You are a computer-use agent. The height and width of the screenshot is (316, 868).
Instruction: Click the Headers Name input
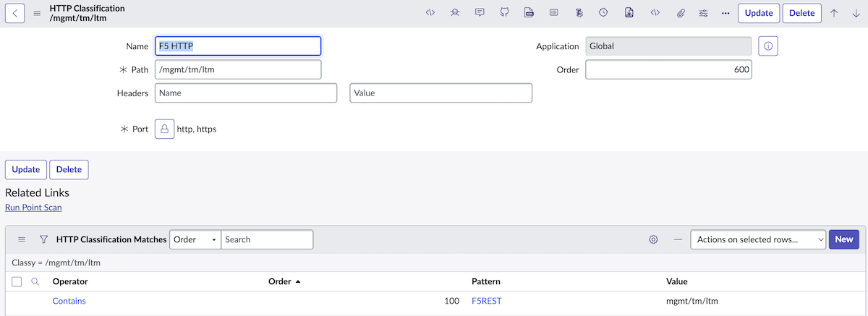click(246, 93)
